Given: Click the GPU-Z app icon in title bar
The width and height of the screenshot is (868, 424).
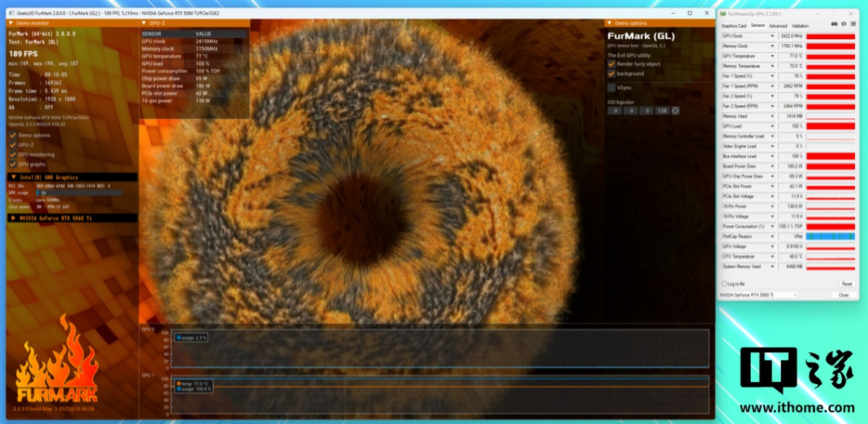Looking at the screenshot, I should click(722, 14).
